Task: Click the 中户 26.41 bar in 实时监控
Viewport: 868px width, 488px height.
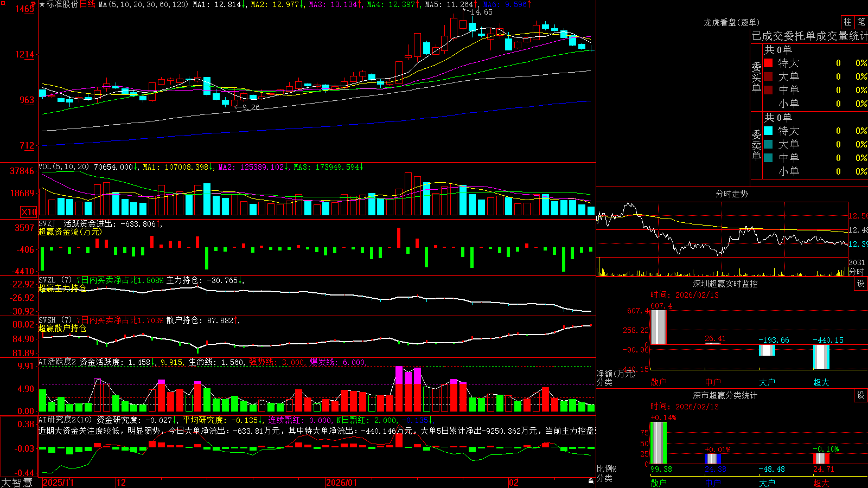Action: click(x=713, y=344)
